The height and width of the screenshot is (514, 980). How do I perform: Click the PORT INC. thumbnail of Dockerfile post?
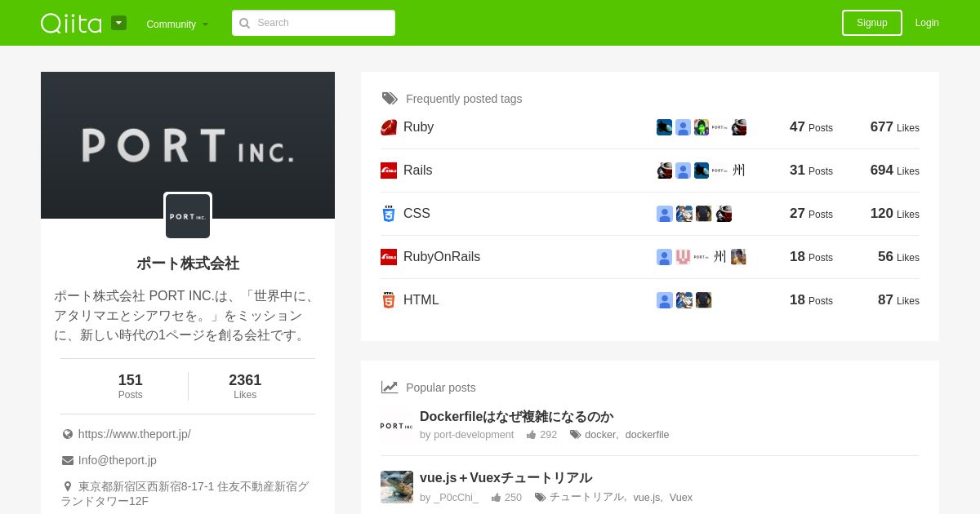[397, 425]
